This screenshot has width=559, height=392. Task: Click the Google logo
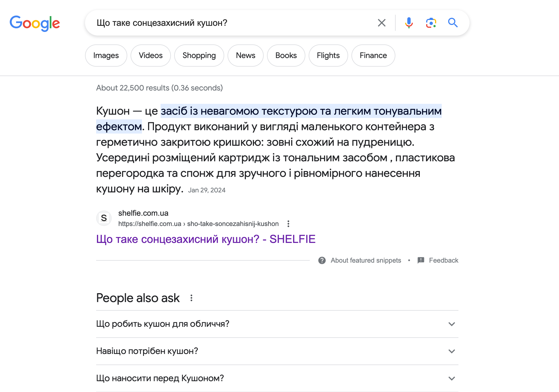35,23
